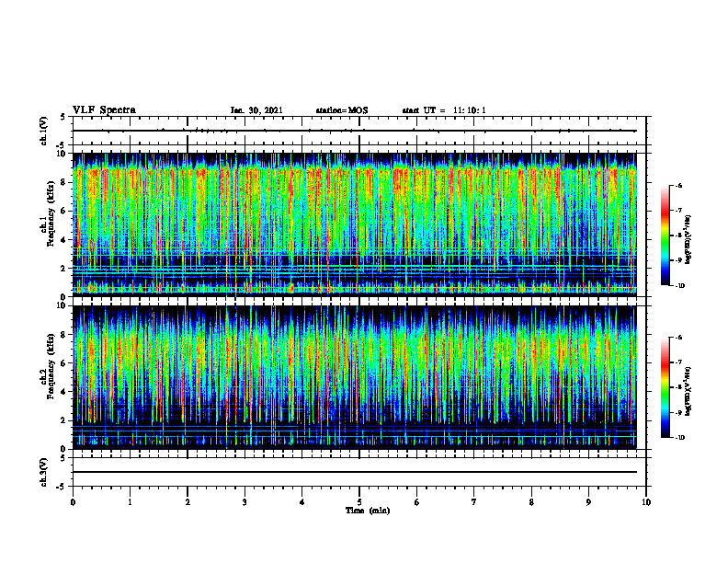
Task: Click the "2" kHz tick on ch.2 spectrogram
Action: [x=64, y=420]
